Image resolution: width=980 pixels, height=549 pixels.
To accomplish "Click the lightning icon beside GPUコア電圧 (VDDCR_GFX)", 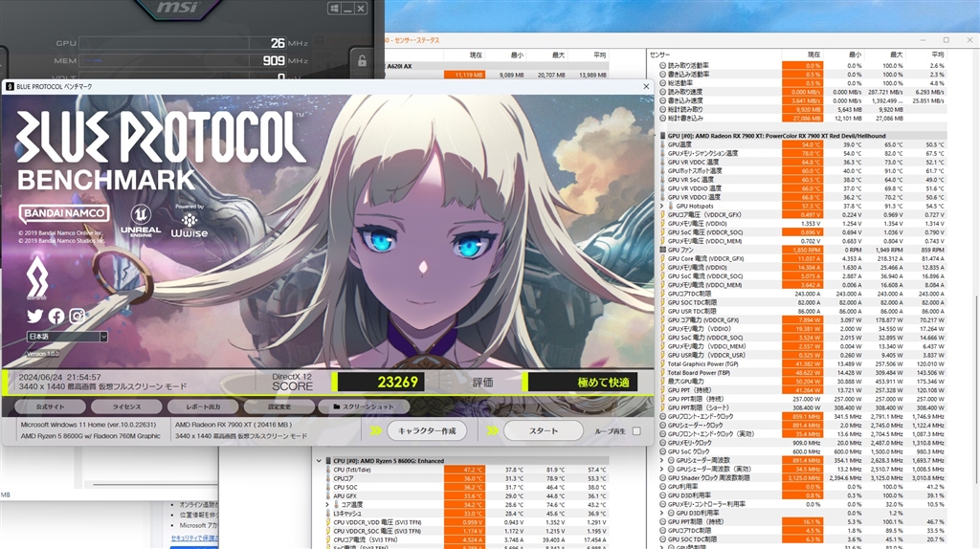I will [663, 214].
